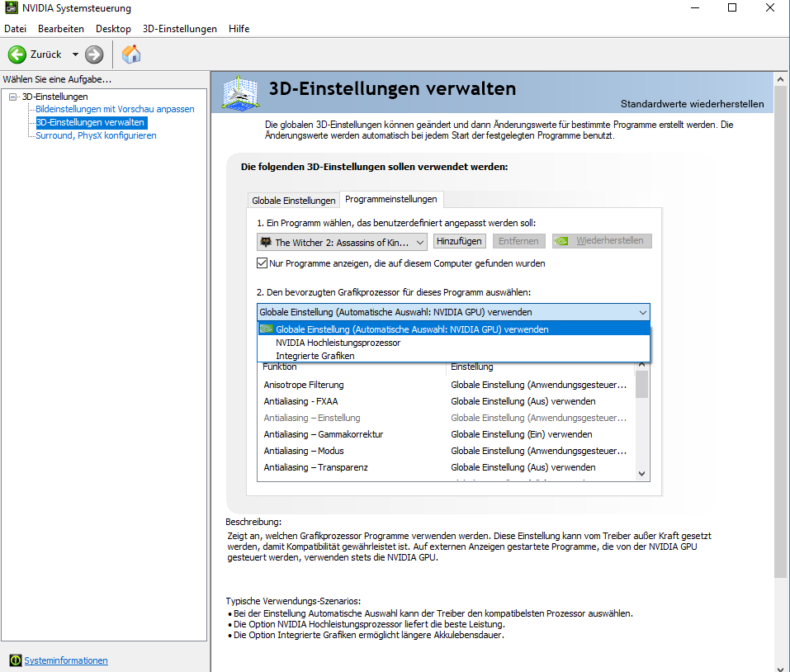Click the Hinzufügen button
The image size is (790, 672).
[459, 241]
